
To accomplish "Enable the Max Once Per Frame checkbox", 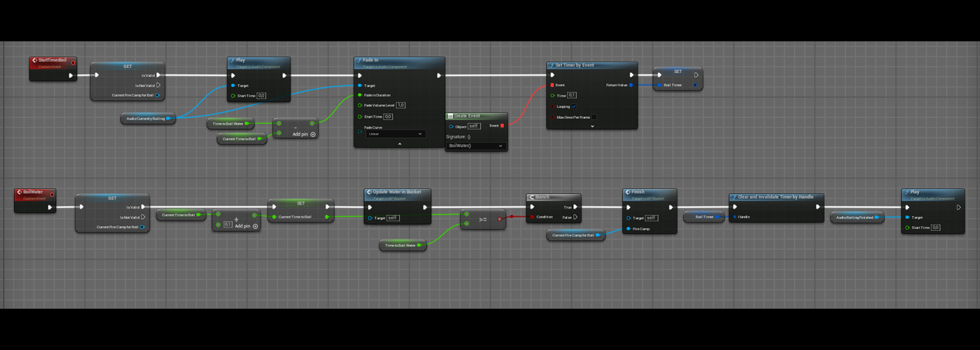I will [594, 118].
